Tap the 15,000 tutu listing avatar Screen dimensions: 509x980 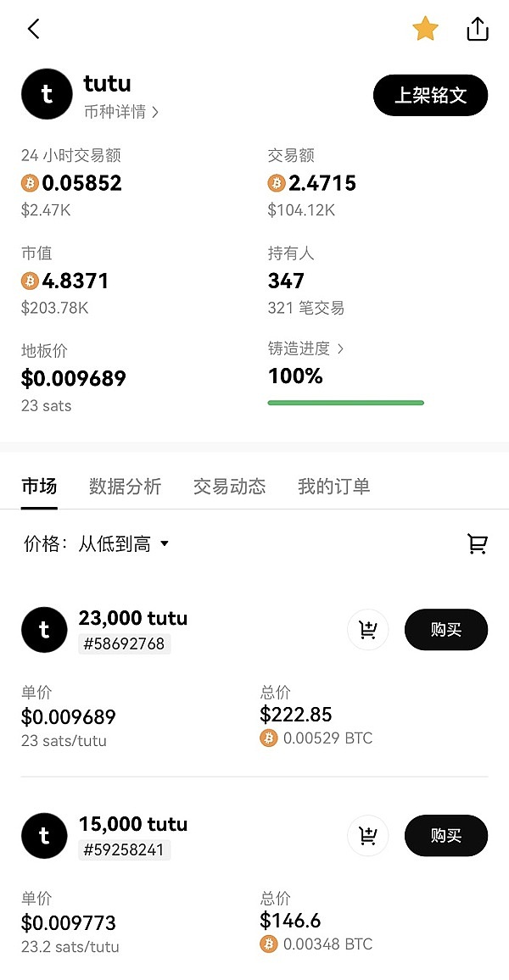click(x=44, y=836)
